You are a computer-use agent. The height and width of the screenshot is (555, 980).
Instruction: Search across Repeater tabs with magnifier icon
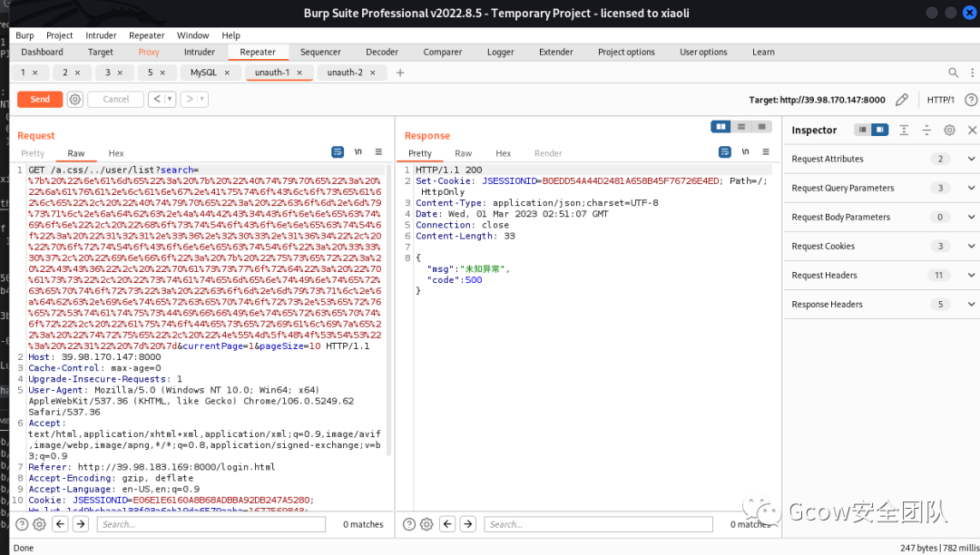click(x=953, y=73)
